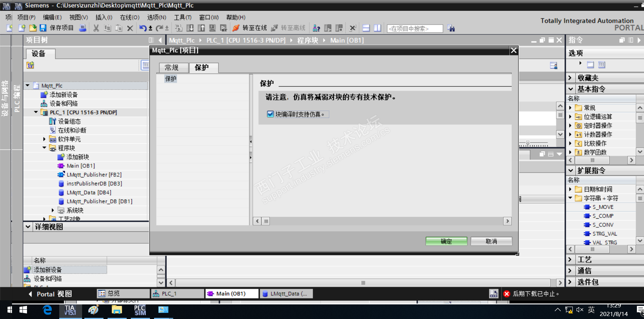The width and height of the screenshot is (644, 319).
Task: Click the STRG_VAL instruction icon
Action: 587,234
